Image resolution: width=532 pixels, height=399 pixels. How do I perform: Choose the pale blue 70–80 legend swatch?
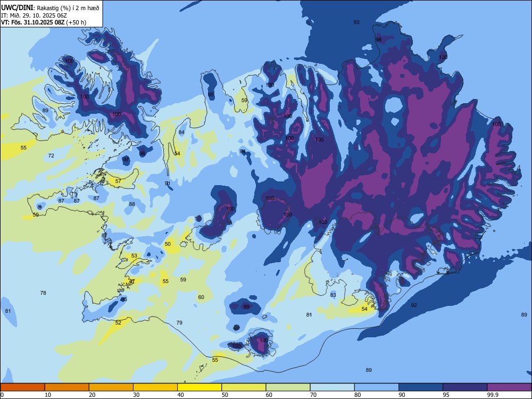[332, 387]
